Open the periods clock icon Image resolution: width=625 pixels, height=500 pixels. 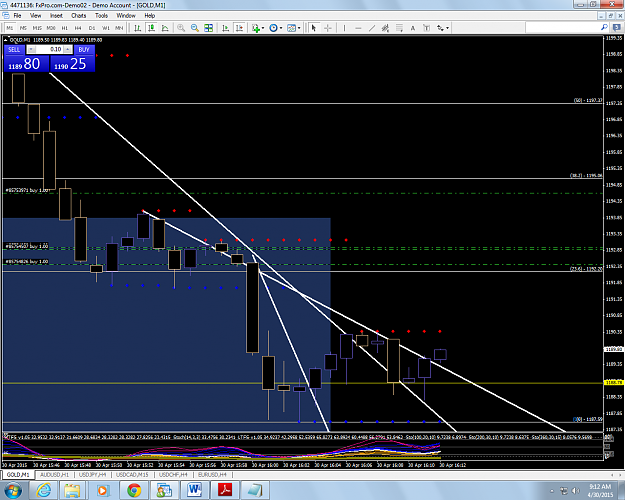[x=273, y=28]
